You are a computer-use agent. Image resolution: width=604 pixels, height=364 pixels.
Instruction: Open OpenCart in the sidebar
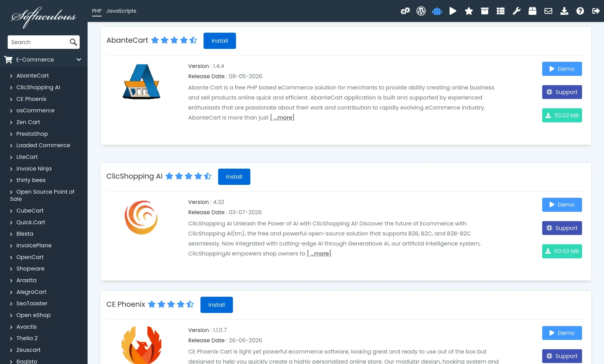click(x=30, y=257)
